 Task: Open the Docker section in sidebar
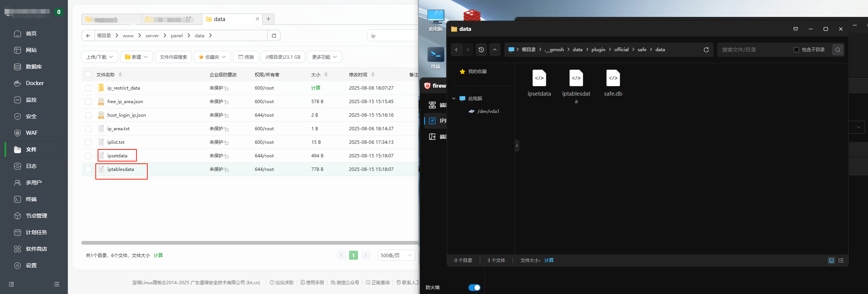(34, 83)
